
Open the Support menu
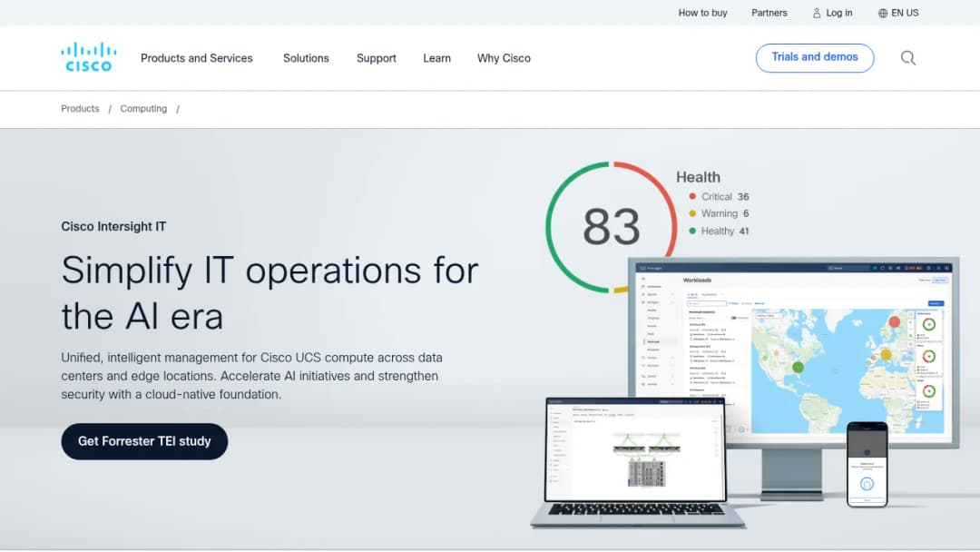377,58
